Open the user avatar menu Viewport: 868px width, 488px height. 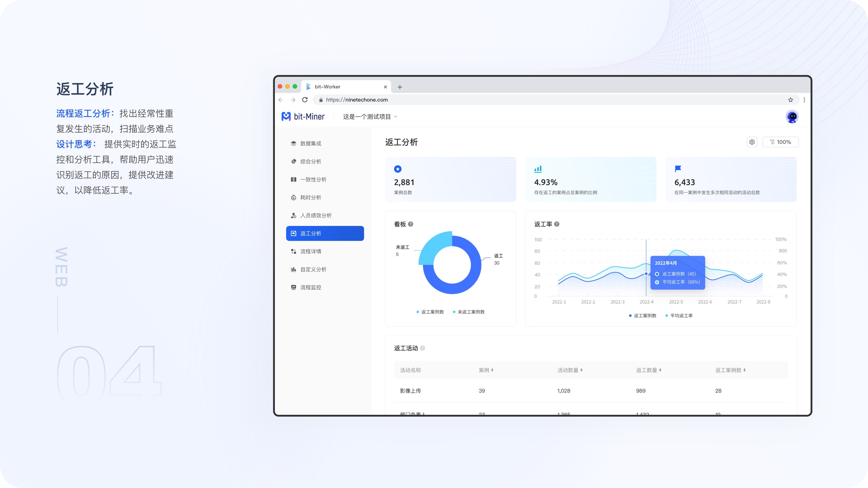coord(792,117)
